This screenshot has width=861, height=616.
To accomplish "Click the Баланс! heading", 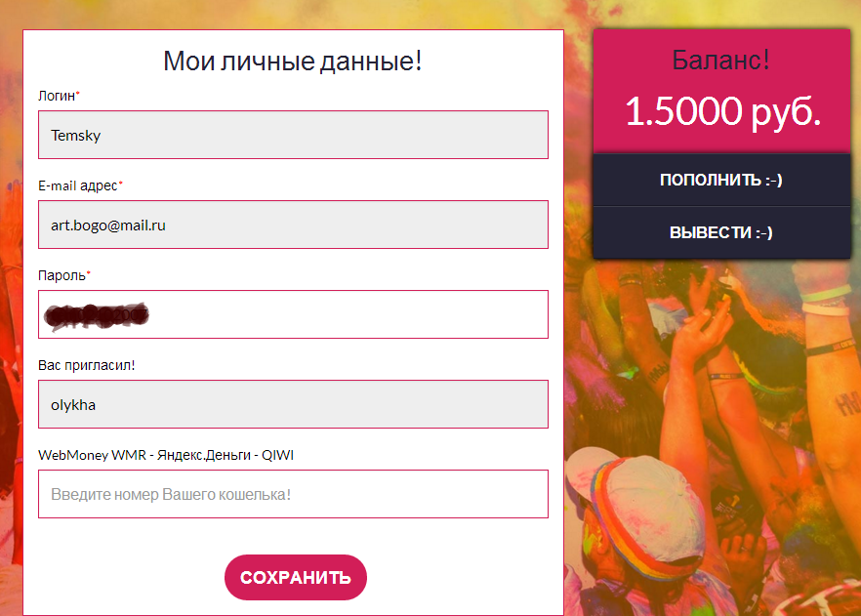I will coord(721,60).
